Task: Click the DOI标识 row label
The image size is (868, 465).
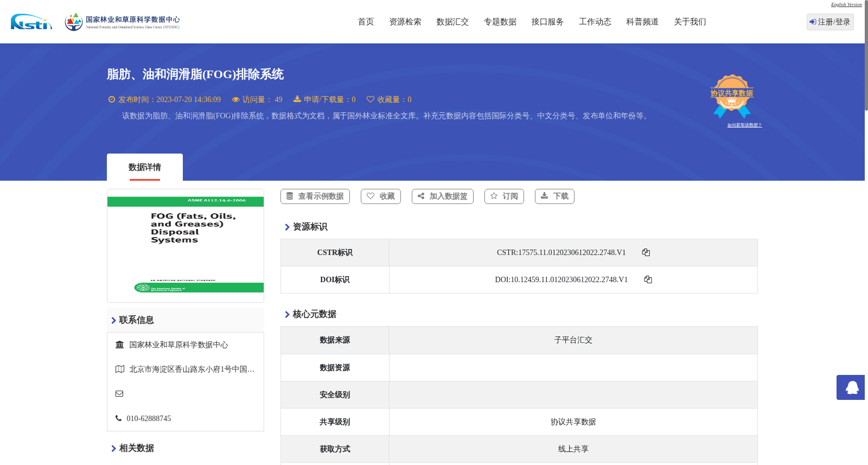Action: tap(335, 280)
